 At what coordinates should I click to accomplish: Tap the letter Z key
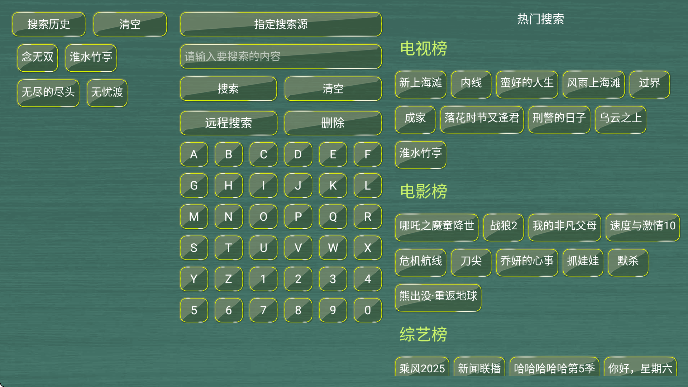click(x=229, y=279)
